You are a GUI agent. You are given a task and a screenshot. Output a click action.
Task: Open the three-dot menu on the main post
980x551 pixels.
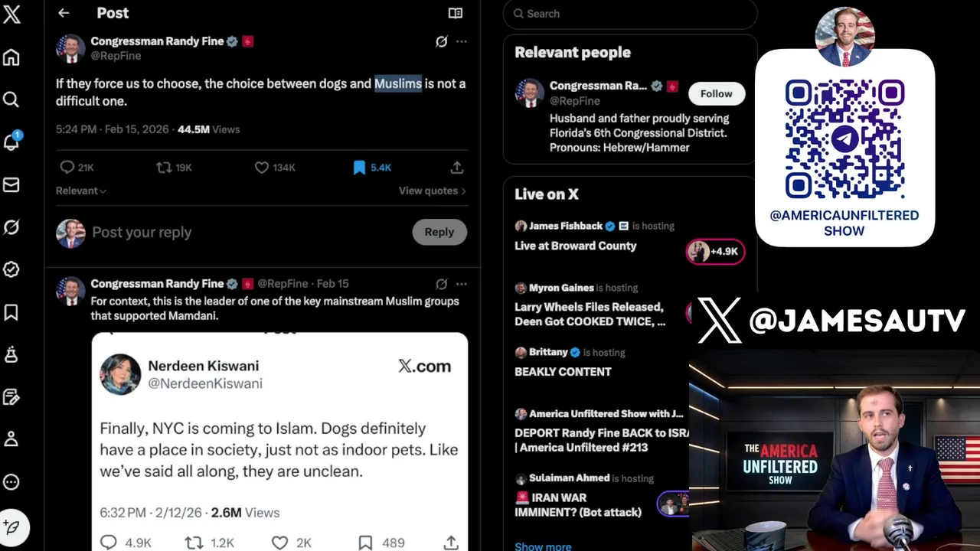pos(461,41)
